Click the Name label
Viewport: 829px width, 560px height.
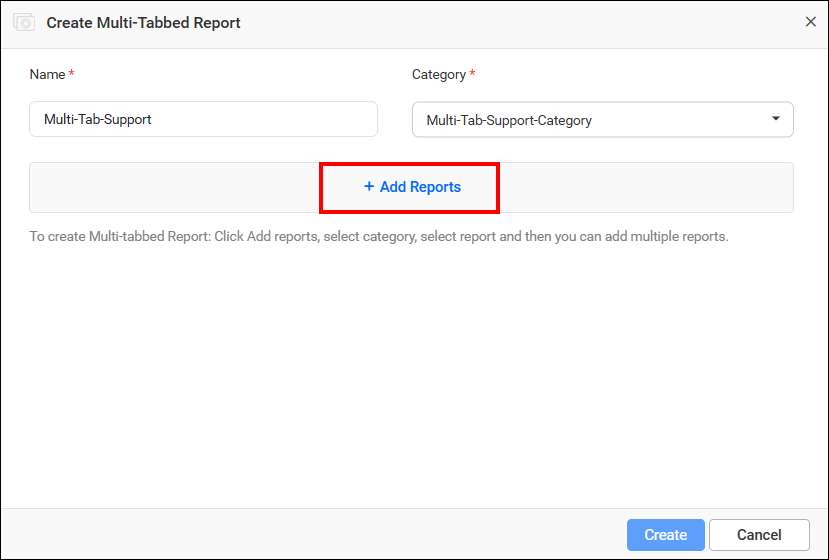click(47, 74)
